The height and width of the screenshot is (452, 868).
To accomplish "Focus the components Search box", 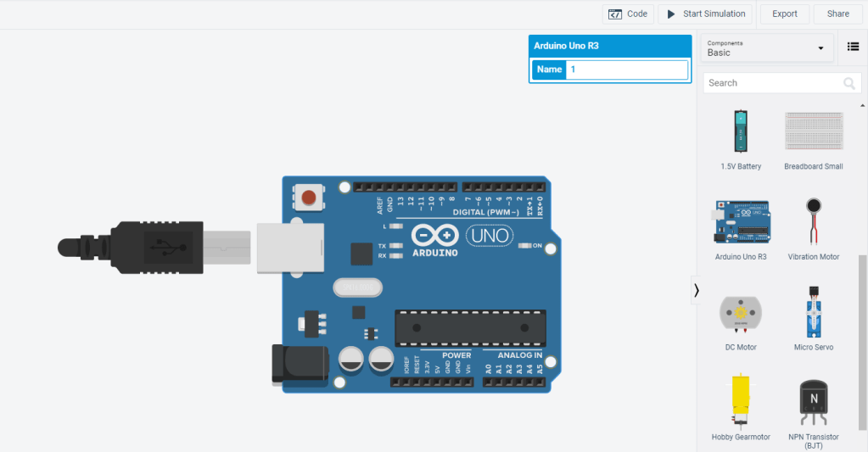I will pyautogui.click(x=772, y=83).
